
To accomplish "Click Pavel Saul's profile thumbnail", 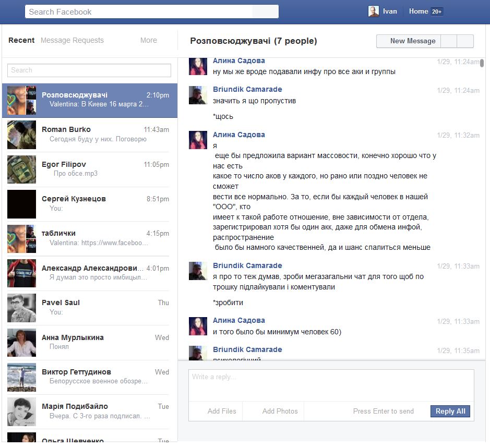I will (x=21, y=308).
